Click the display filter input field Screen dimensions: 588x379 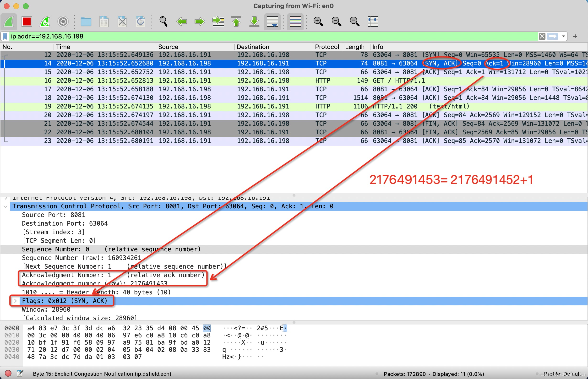[x=271, y=36]
